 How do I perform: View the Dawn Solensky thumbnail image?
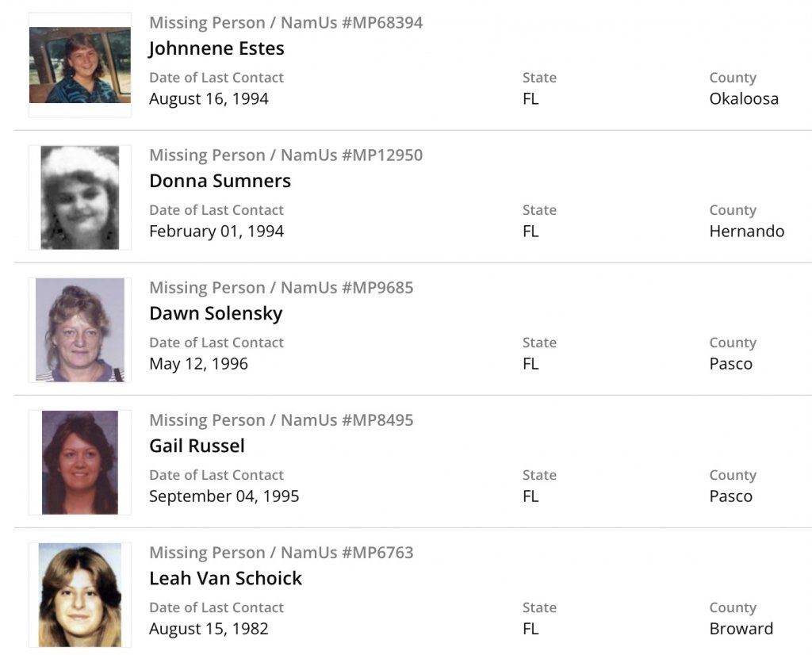tap(79, 330)
